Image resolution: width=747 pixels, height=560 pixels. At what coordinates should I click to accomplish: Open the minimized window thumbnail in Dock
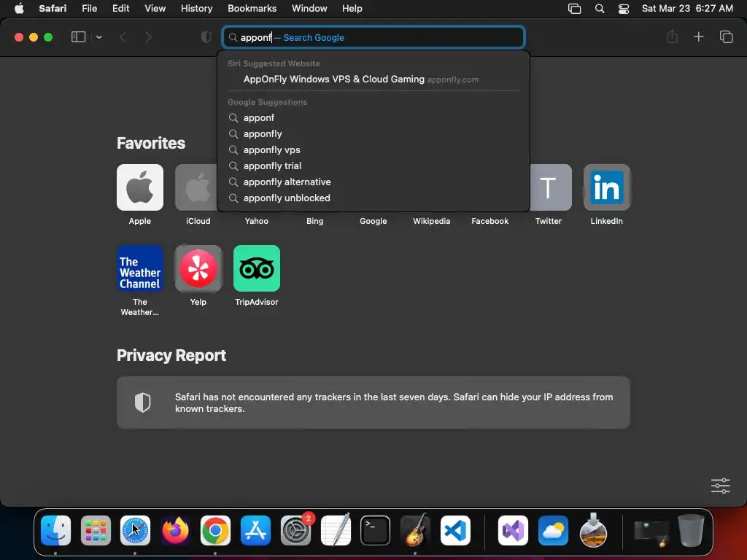651,533
